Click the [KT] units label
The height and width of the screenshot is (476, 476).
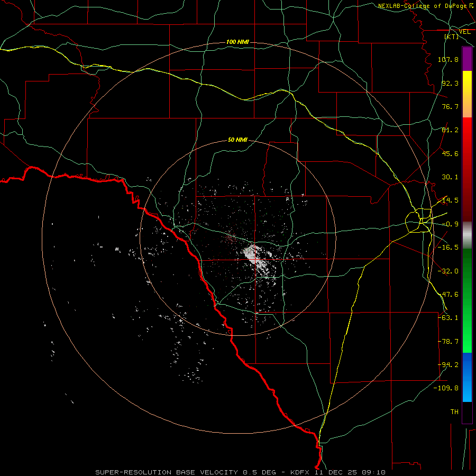(x=452, y=36)
